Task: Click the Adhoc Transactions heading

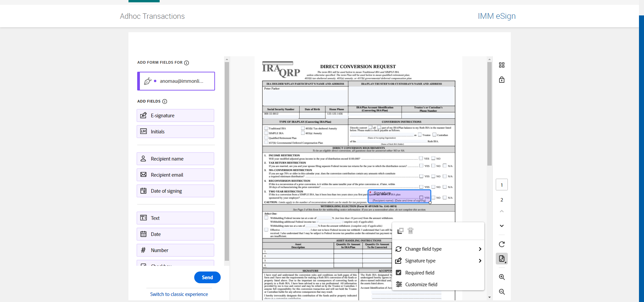Action: click(x=152, y=16)
